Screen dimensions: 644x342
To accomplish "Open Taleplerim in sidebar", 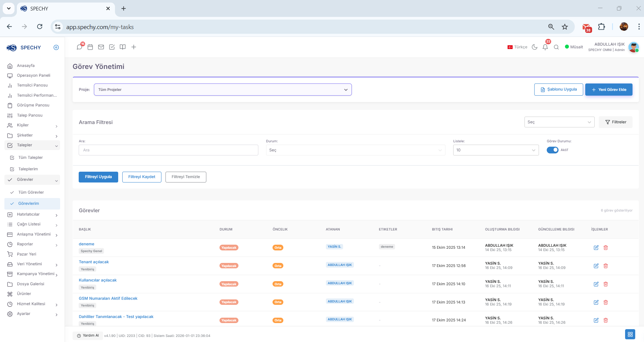I will pyautogui.click(x=28, y=169).
